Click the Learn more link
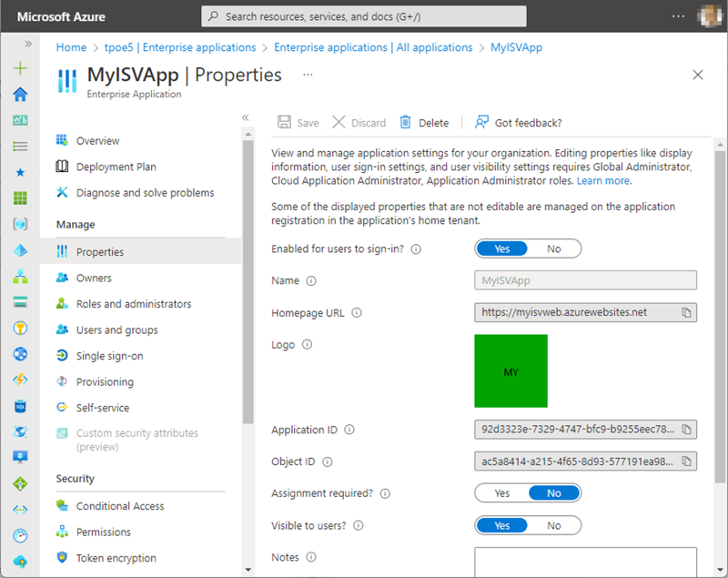 (603, 181)
